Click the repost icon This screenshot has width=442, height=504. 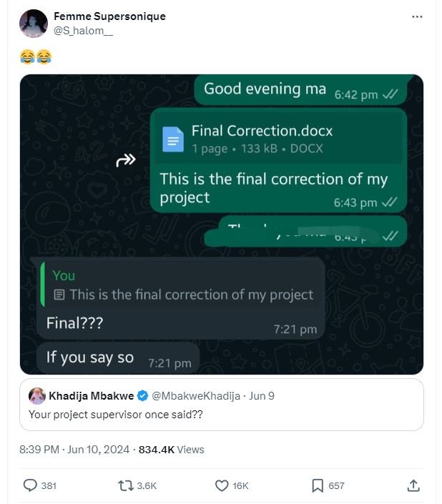click(125, 485)
